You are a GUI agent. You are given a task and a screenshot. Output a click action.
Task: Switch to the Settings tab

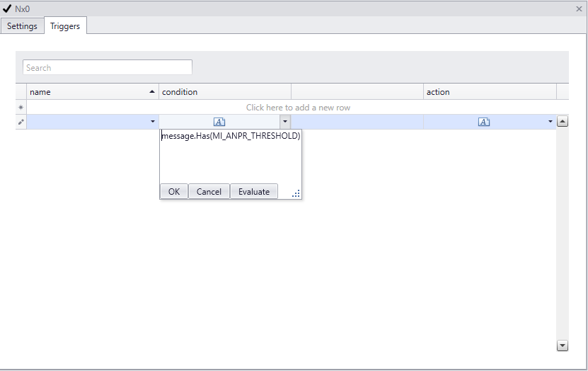coord(22,26)
